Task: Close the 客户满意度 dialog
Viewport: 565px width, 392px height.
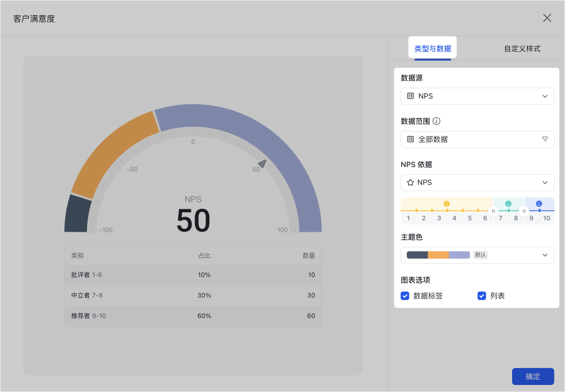Action: [x=547, y=18]
